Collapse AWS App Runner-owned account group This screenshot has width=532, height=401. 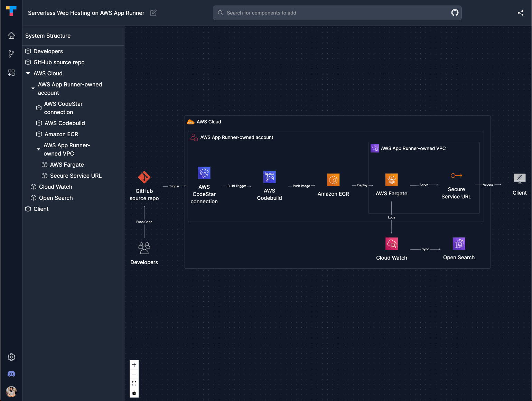[33, 88]
